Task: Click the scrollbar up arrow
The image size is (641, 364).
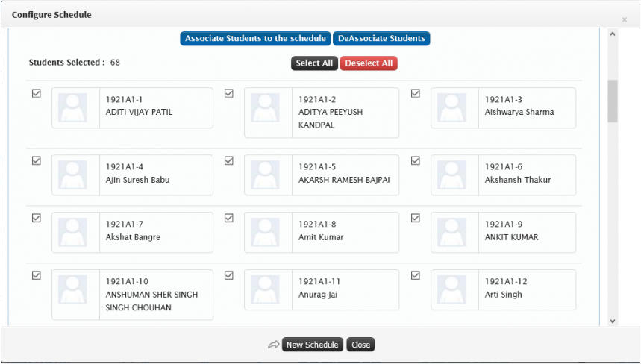Action: click(x=613, y=34)
